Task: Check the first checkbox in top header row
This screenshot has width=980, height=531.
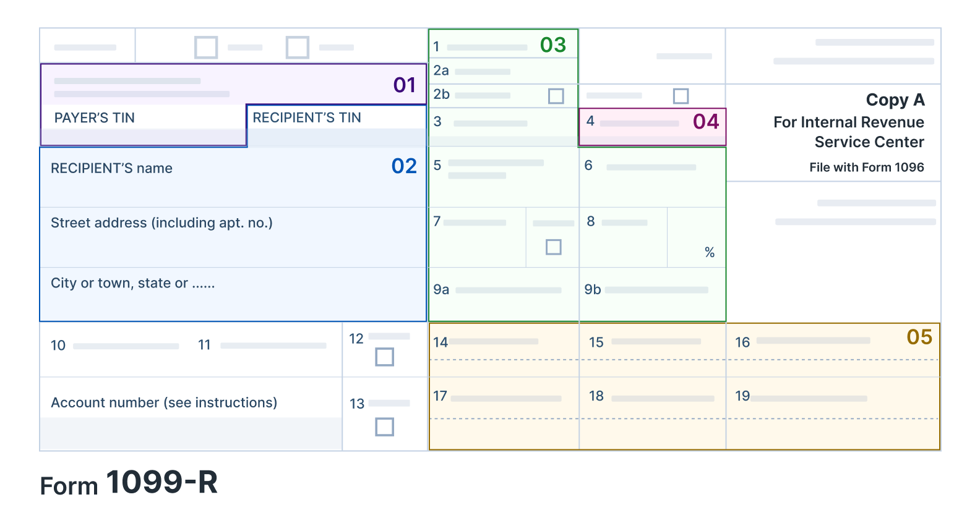Action: 206,48
